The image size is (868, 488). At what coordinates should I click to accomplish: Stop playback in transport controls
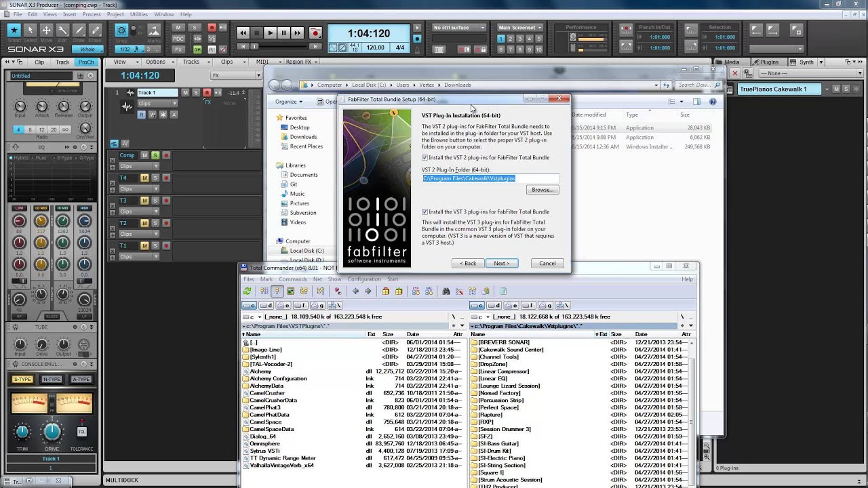point(256,33)
